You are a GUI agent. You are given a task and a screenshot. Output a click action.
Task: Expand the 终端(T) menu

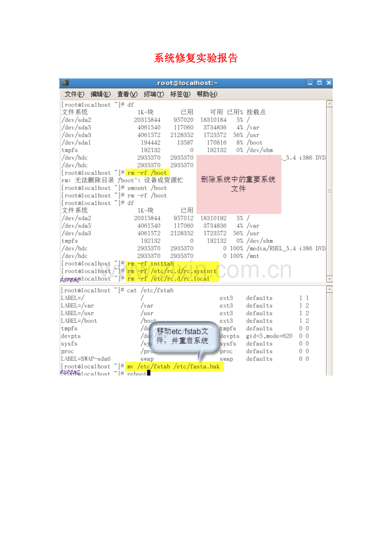click(x=154, y=94)
